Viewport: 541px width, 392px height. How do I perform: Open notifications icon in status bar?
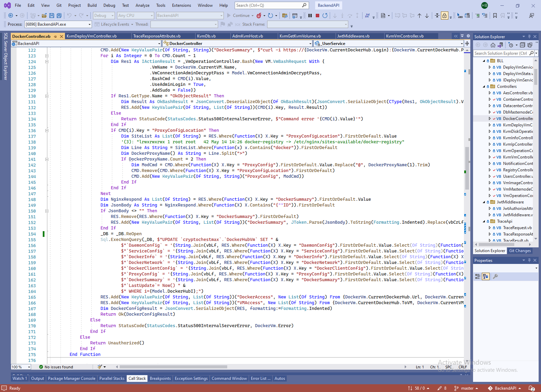point(532,388)
